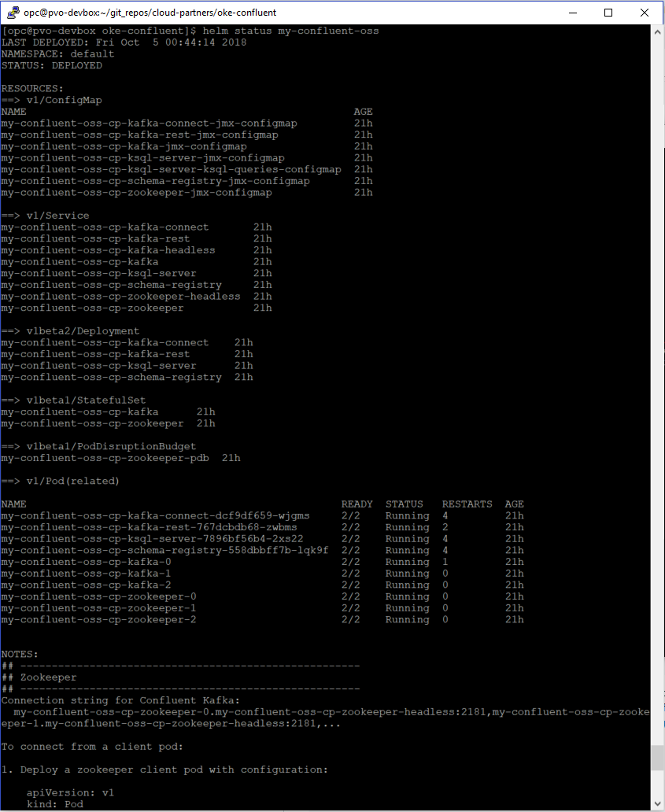Click the cp-kafka-1 pod name
Image resolution: width=665 pixels, height=812 pixels.
86,574
